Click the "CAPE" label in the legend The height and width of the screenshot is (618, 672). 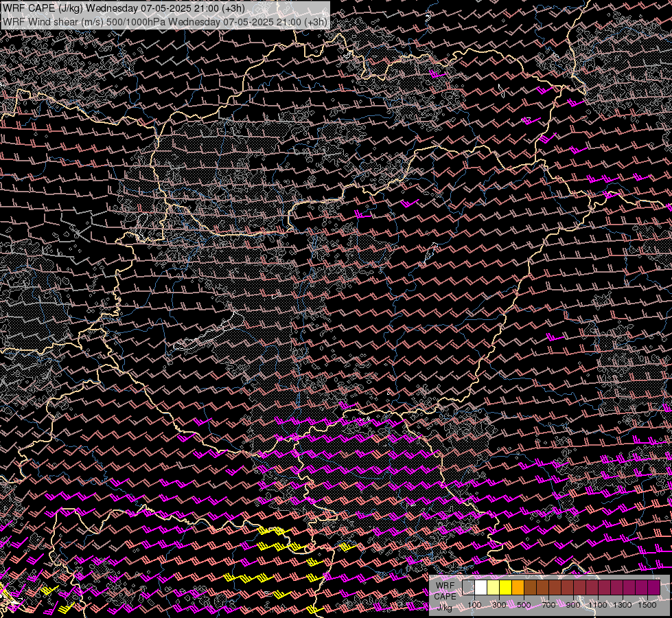[x=445, y=597]
